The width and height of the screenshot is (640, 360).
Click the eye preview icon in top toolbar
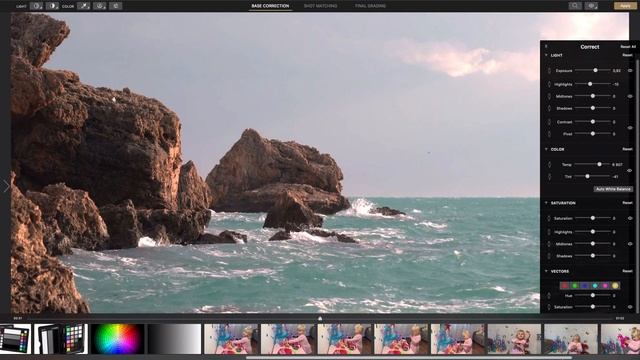coord(591,6)
